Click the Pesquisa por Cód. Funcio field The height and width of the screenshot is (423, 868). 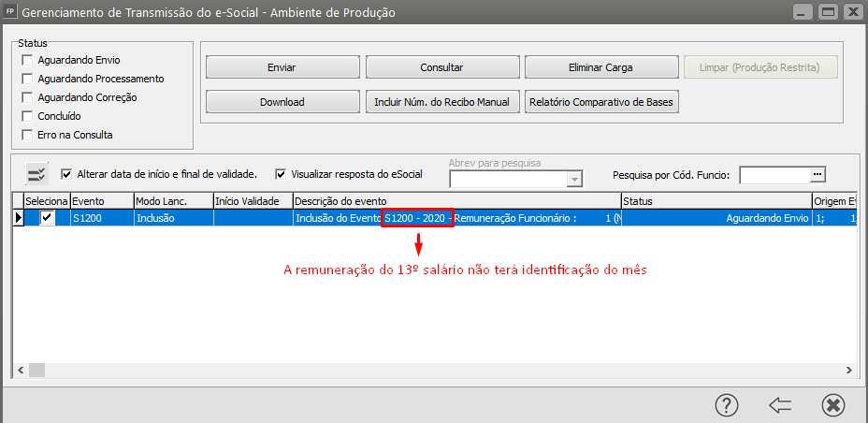tap(775, 174)
